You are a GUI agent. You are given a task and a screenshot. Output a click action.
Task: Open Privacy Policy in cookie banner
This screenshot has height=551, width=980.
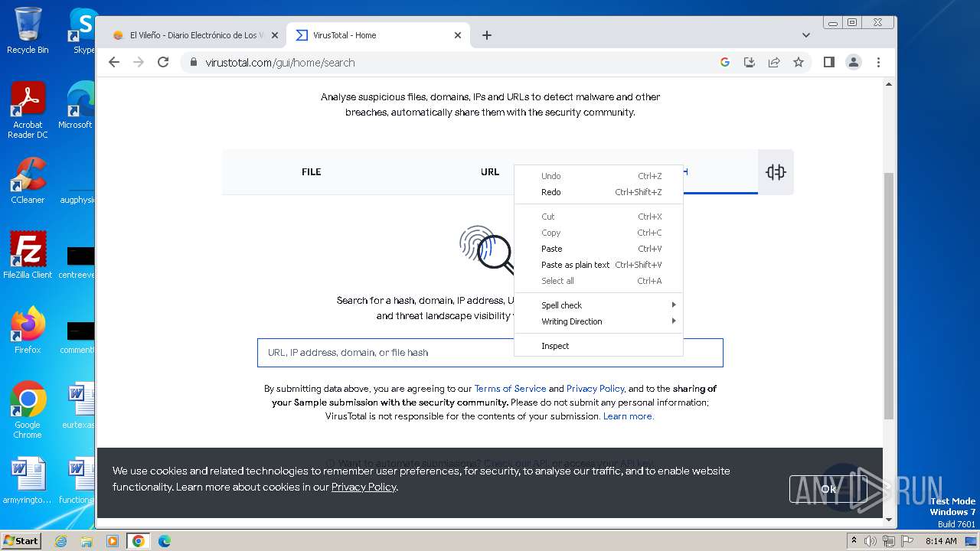click(x=364, y=487)
